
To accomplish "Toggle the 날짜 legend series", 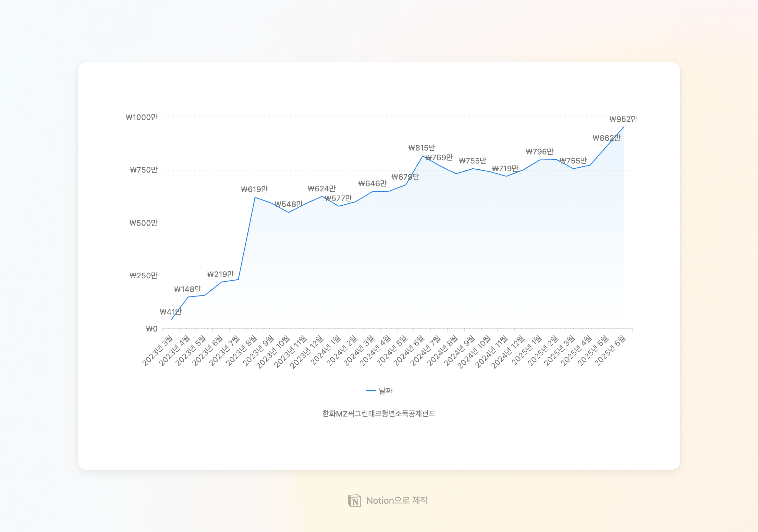I will 385,391.
